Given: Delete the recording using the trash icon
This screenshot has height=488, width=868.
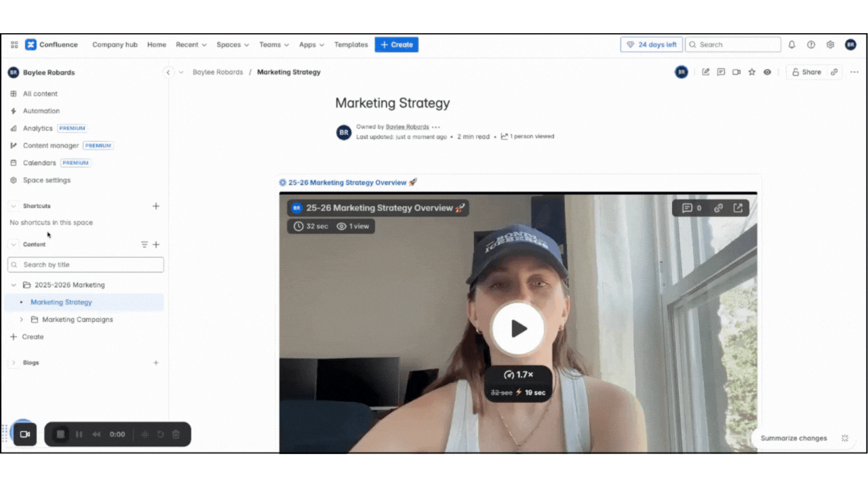Looking at the screenshot, I should [176, 434].
